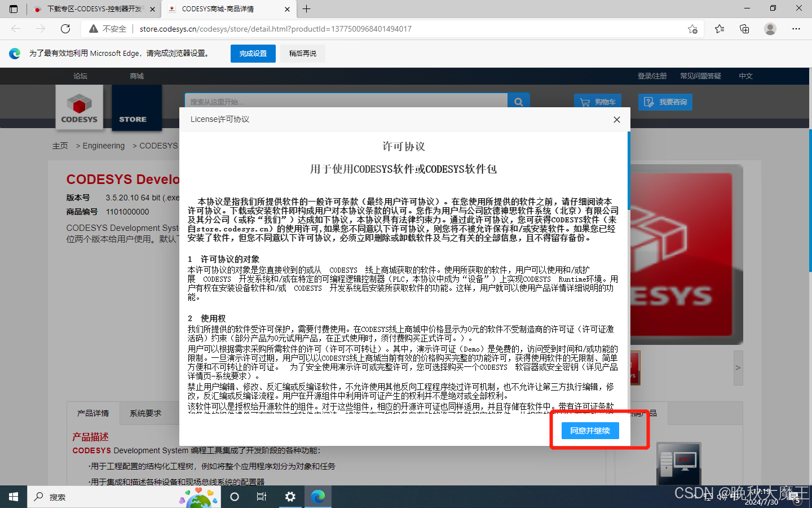812x508 pixels.
Task: Close the 下载专区-CODESYS tab
Action: point(152,9)
